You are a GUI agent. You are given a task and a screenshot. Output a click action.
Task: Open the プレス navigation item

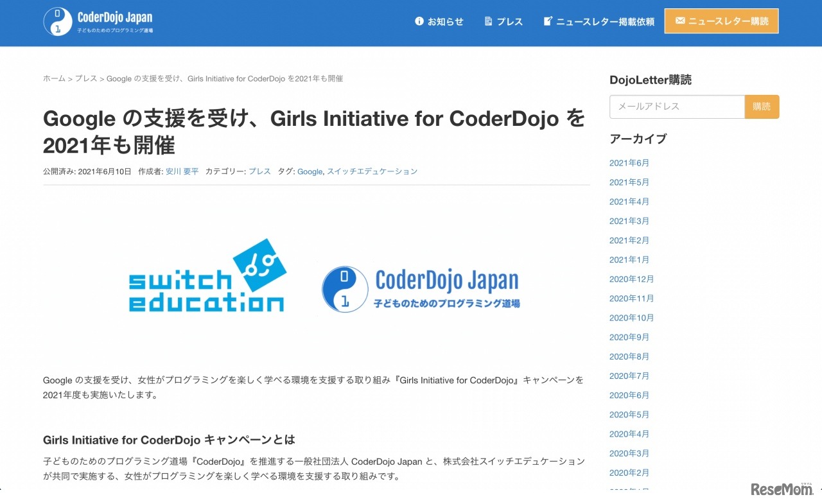coord(511,21)
